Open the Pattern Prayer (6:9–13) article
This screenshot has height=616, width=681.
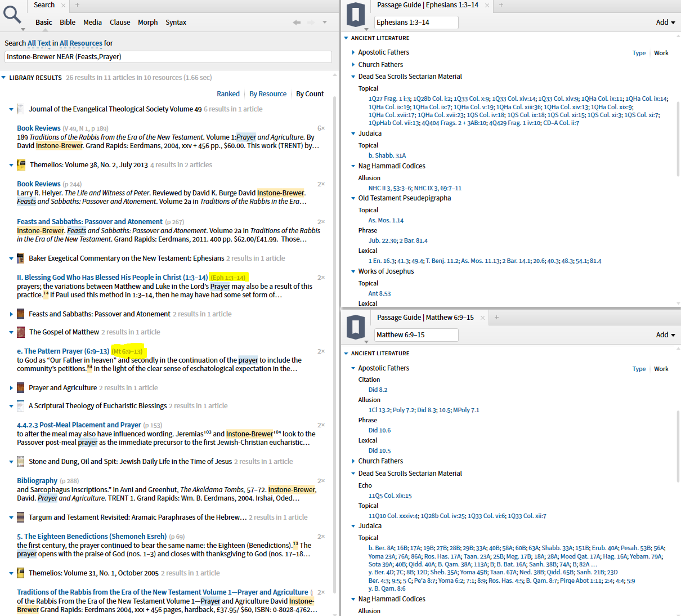coord(63,351)
